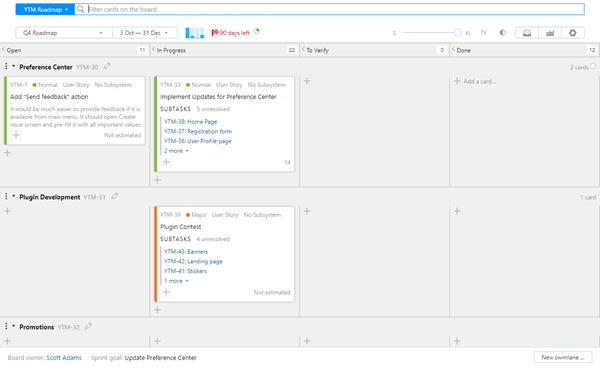This screenshot has height=374, width=600.
Task: Open subtask YTM-42: Landing page
Action: pyautogui.click(x=193, y=261)
